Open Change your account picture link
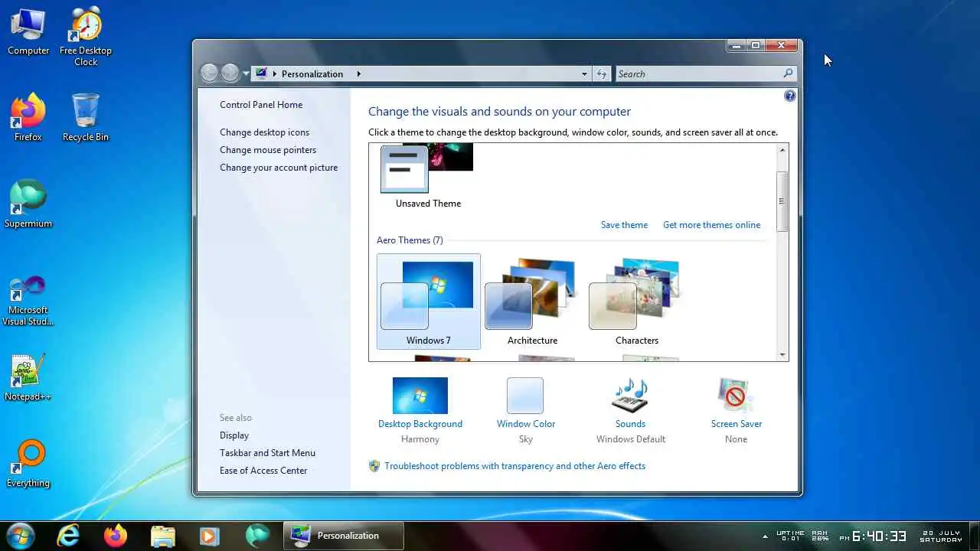This screenshot has height=551, width=980. [x=279, y=168]
